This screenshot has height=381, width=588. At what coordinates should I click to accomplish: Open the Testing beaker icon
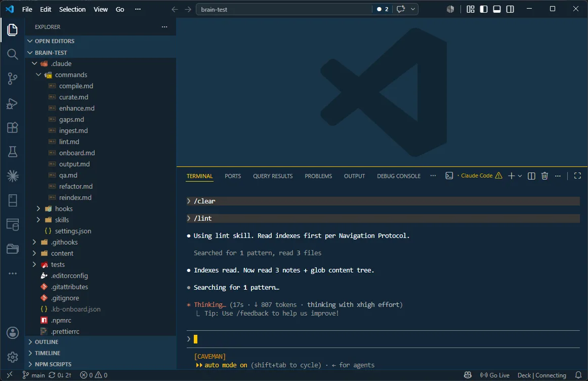pyautogui.click(x=12, y=151)
